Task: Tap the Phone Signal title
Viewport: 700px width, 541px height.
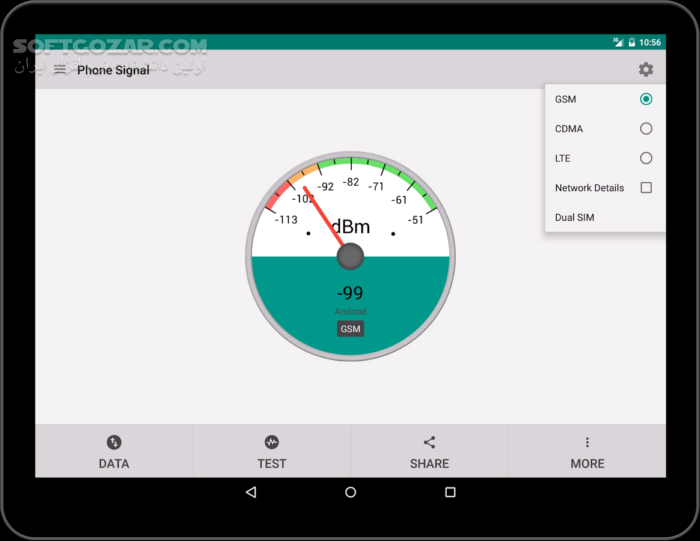Action: (x=113, y=70)
